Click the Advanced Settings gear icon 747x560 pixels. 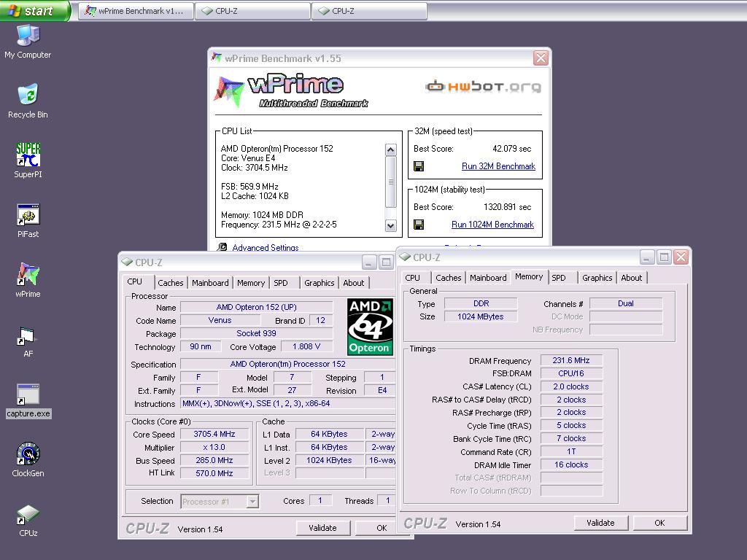click(222, 246)
